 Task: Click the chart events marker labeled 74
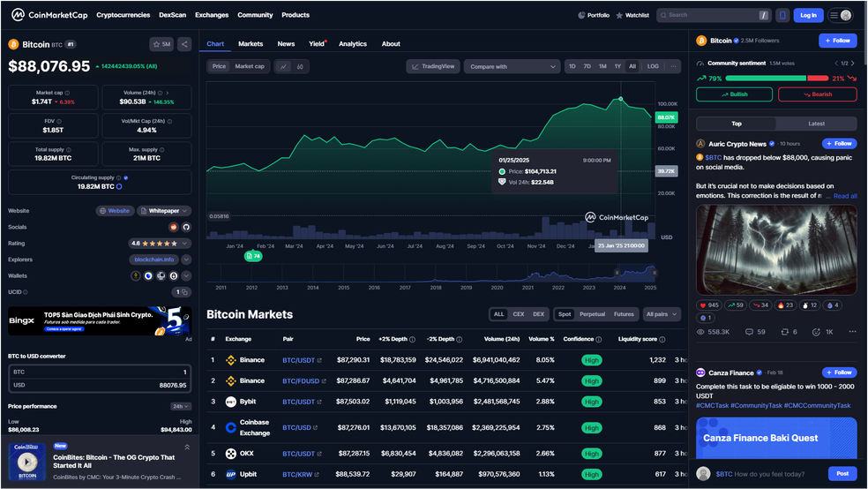[253, 256]
